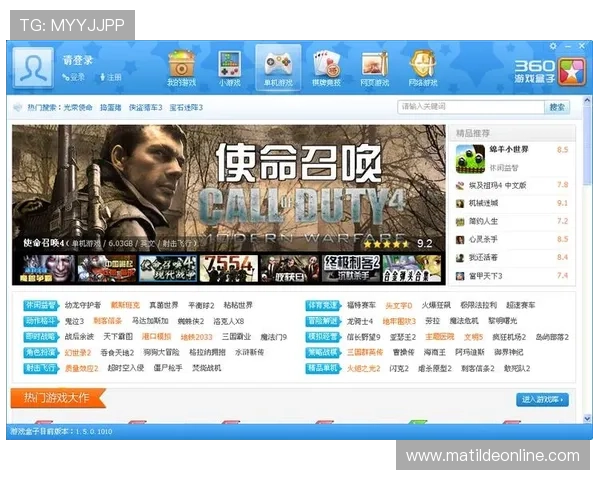Click game link 僵尸枪手
This screenshot has width=600, height=480.
point(168,368)
